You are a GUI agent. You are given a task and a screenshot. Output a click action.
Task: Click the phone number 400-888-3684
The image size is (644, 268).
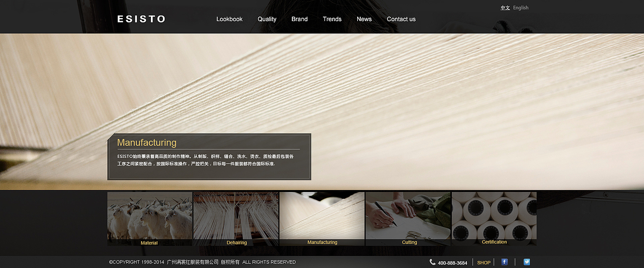[x=452, y=263]
